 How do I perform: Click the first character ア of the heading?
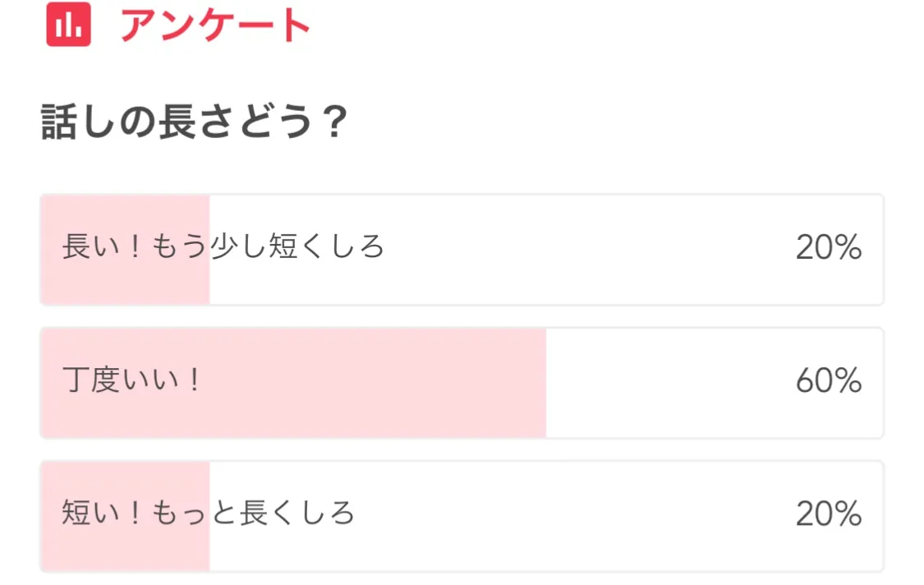[139, 25]
